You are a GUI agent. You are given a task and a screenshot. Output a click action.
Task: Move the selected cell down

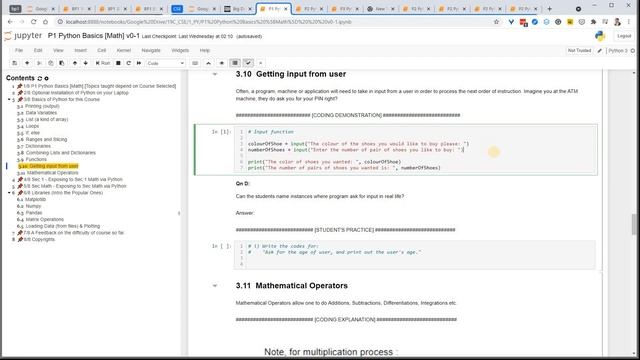(85, 63)
